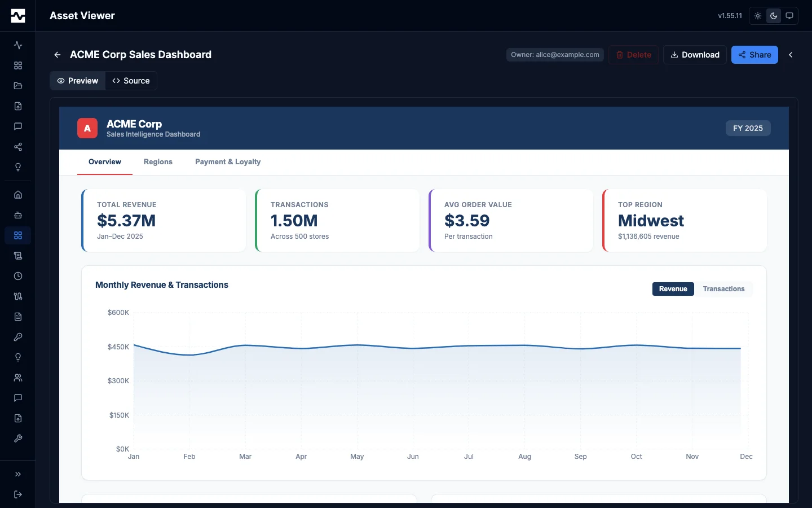Expand the sidebar using the chevrons

coord(17,475)
